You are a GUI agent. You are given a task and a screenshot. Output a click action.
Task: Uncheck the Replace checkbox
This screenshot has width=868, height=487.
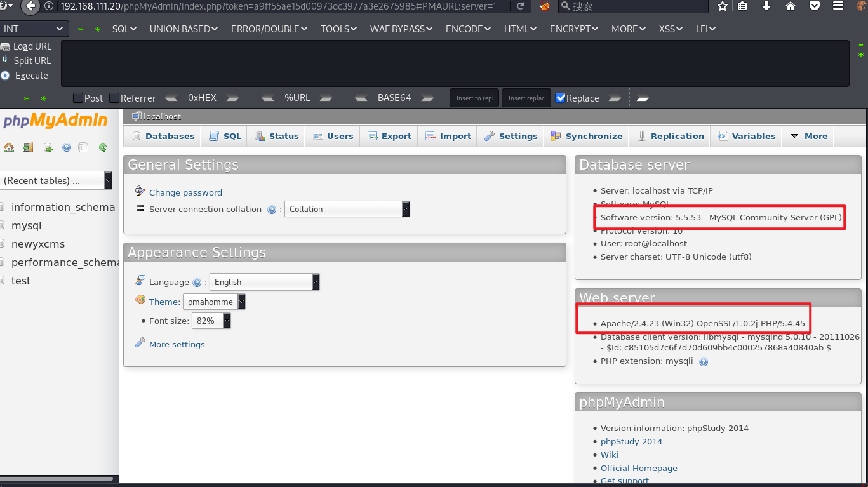[560, 98]
